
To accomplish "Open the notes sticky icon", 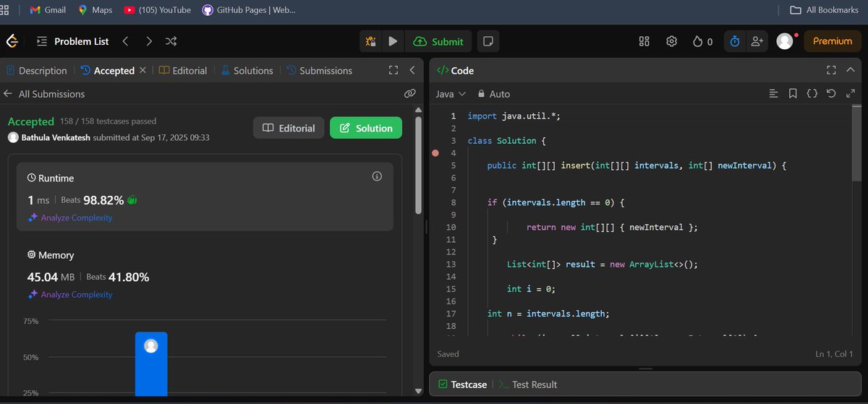I will (x=488, y=41).
